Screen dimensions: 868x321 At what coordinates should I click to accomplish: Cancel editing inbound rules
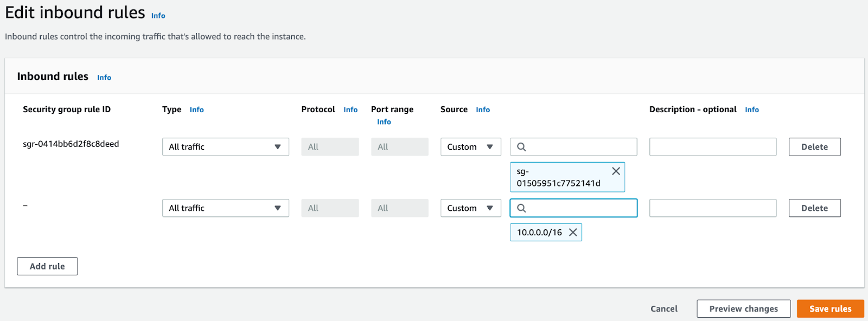pos(664,309)
